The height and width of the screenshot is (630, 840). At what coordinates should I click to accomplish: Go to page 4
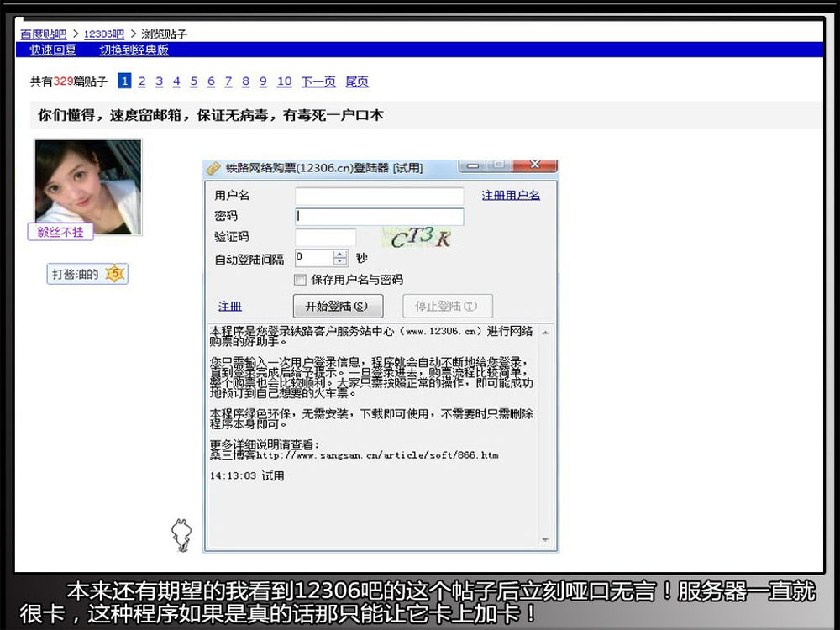(x=176, y=81)
